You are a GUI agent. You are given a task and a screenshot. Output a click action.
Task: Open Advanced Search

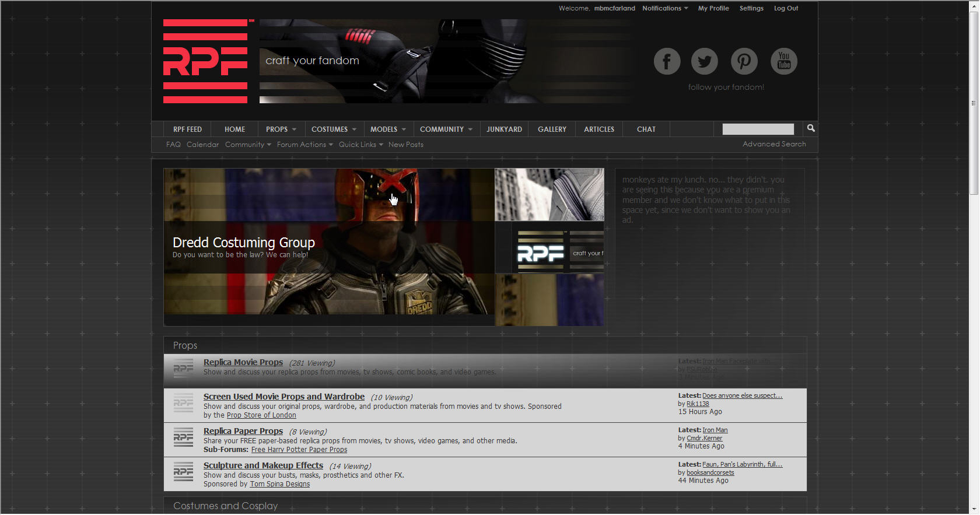tap(774, 144)
